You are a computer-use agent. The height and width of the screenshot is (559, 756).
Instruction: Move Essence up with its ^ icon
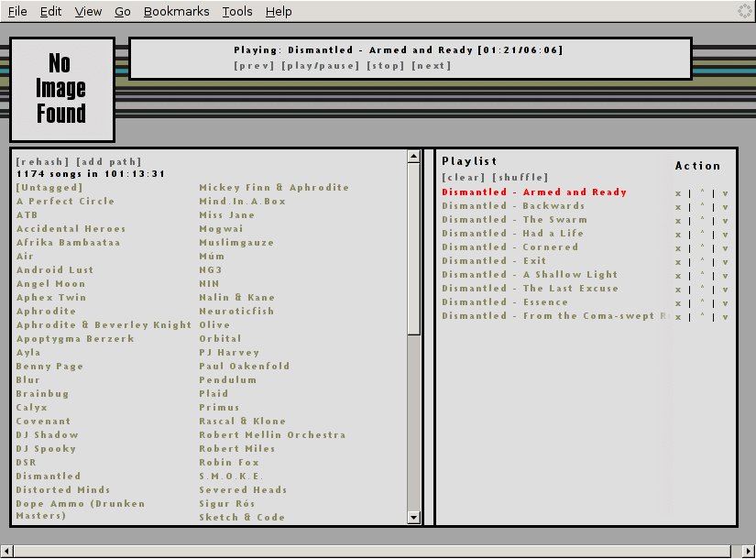coord(702,301)
